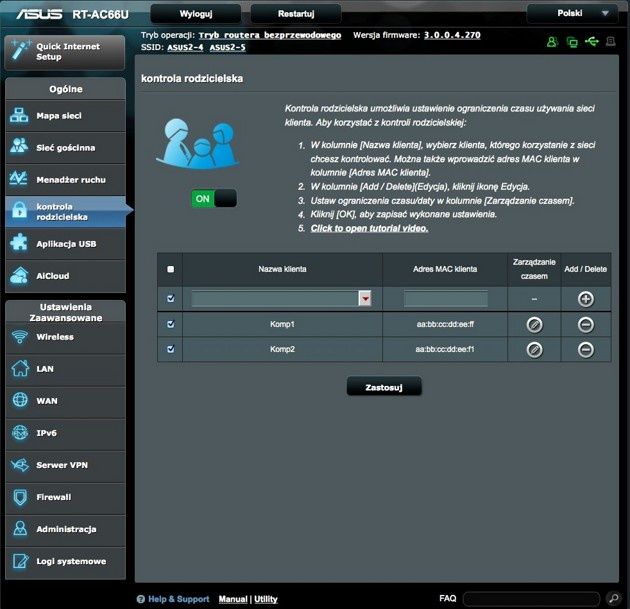Screen dimensions: 630x609
Task: Click the USB status icon in header
Action: point(591,41)
